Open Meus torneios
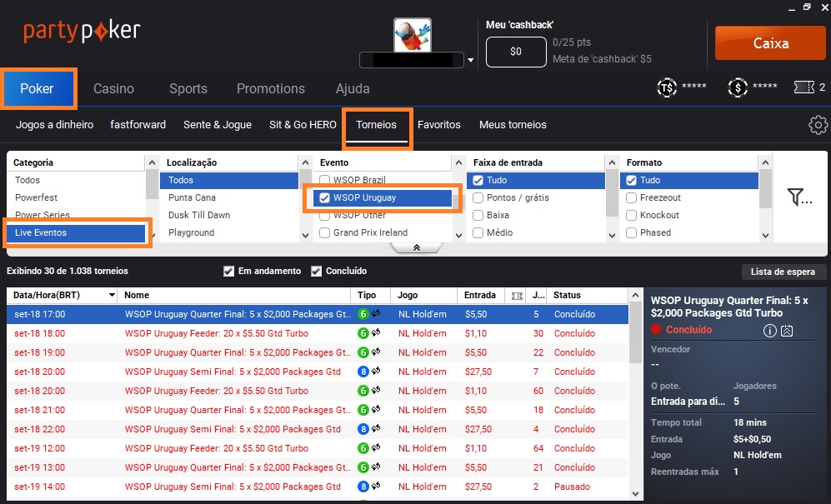831x504 pixels. 513,125
